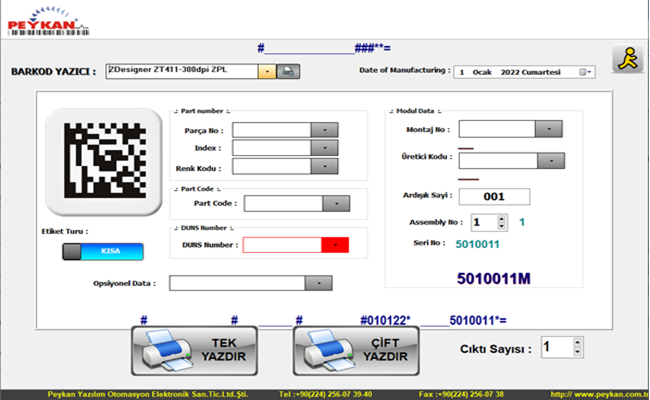Click the 5010011*= code text

478,320
